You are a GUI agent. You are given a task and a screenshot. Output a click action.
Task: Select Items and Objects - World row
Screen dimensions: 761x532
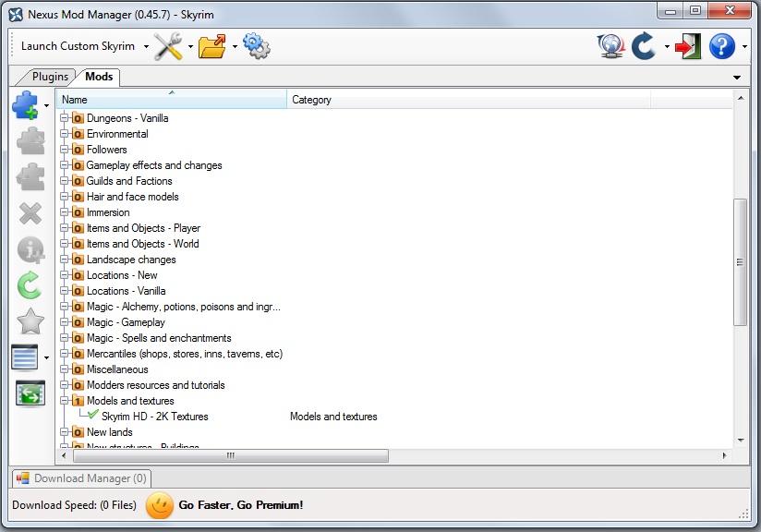tap(142, 244)
